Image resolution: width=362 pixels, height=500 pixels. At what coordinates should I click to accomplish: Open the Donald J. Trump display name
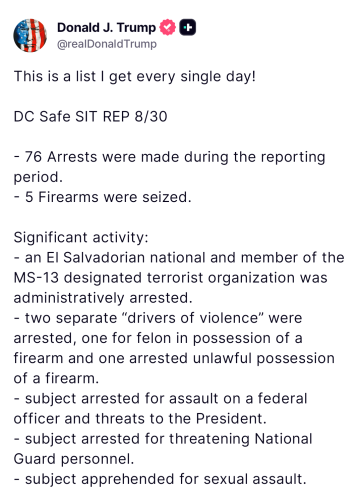point(106,28)
